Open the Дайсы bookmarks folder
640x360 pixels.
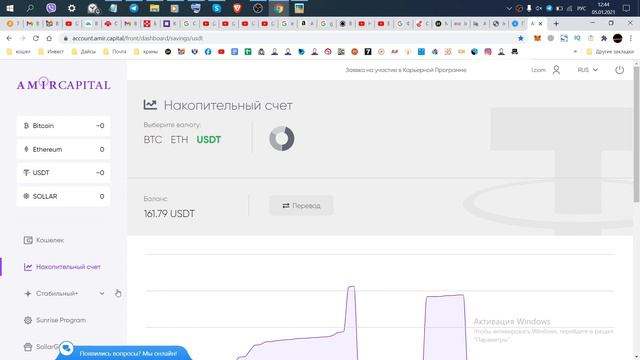(x=84, y=51)
